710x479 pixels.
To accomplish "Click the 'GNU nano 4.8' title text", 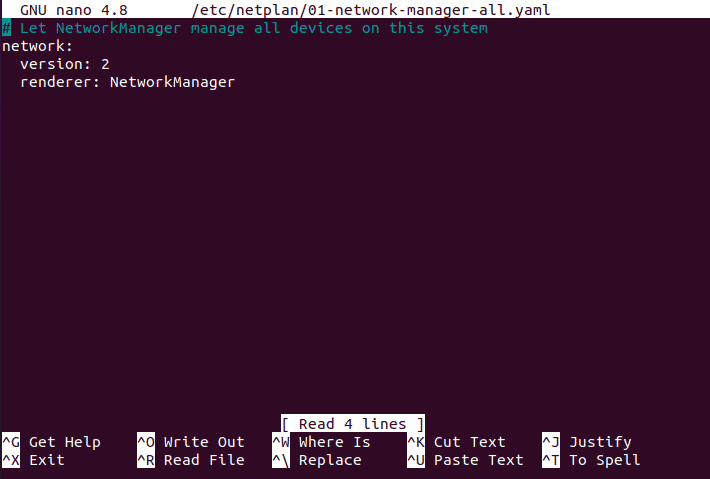I will (74, 10).
